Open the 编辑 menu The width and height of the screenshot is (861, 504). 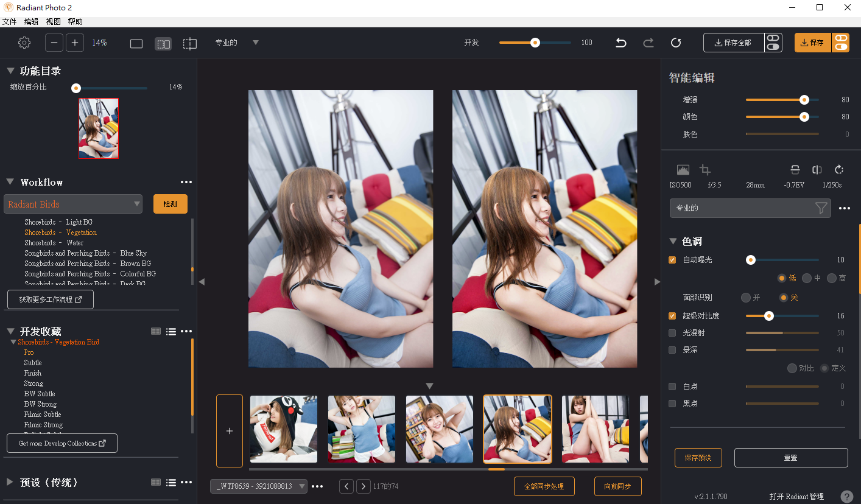pyautogui.click(x=31, y=22)
